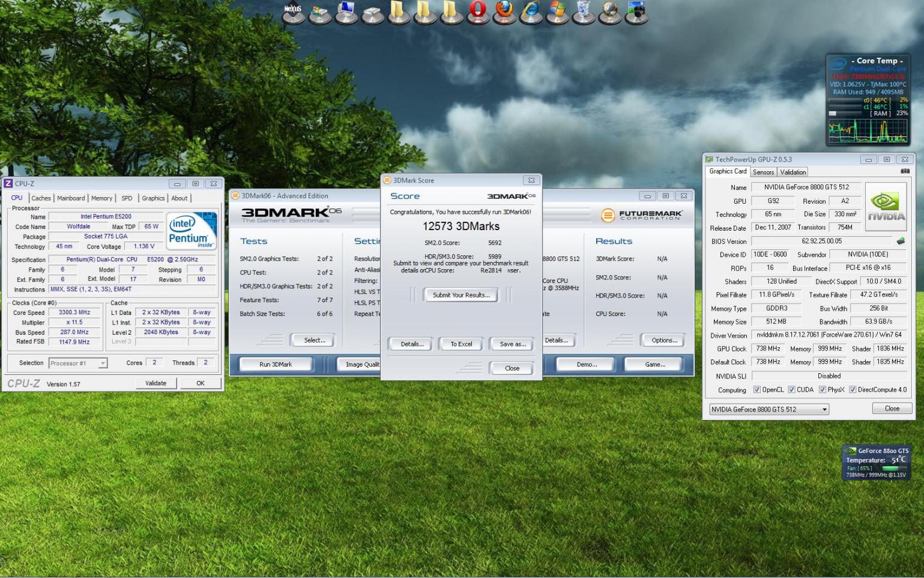Open the Nexus dock icon

[293, 12]
